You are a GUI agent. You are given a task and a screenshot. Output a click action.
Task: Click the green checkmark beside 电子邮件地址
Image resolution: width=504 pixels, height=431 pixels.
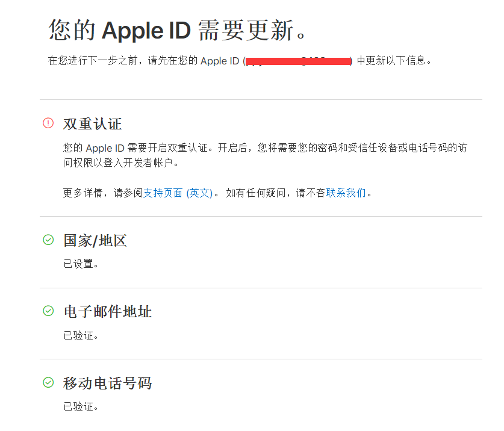pos(48,311)
